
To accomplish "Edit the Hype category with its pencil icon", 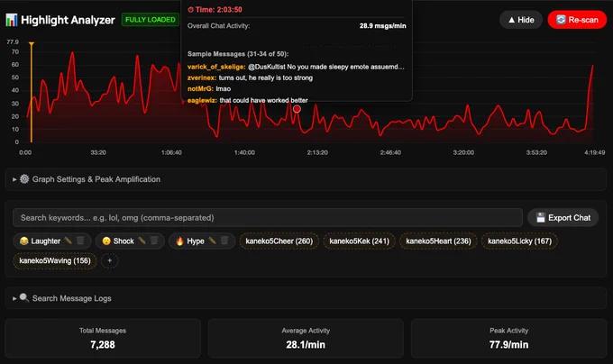I will pyautogui.click(x=212, y=241).
